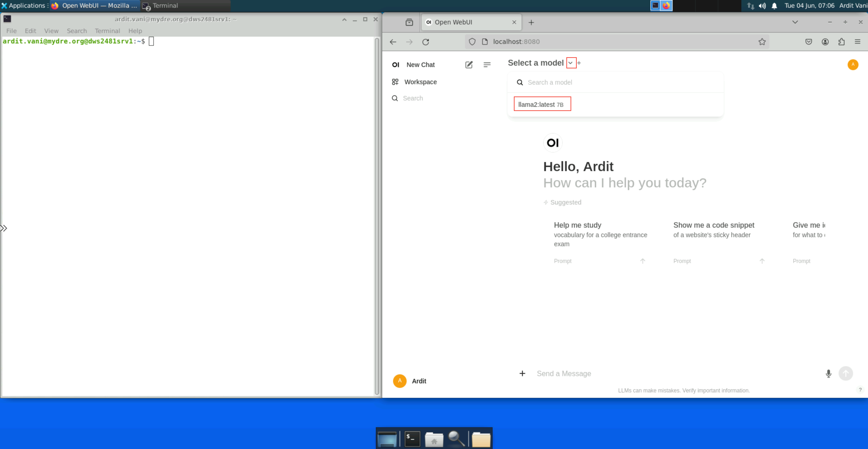Choose the Show me a code snippet suggestion
This screenshot has width=868, height=449.
pyautogui.click(x=719, y=242)
